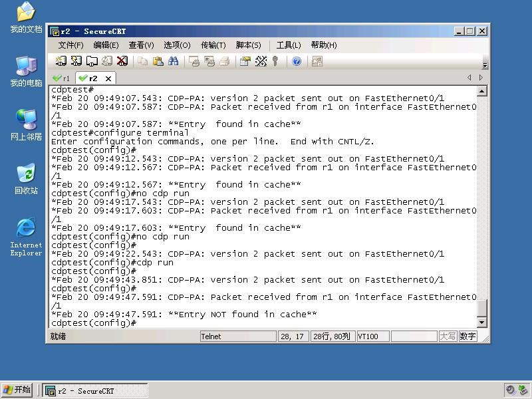Image resolution: width=532 pixels, height=399 pixels.
Task: Open the 查看(V) menu
Action: (141, 45)
